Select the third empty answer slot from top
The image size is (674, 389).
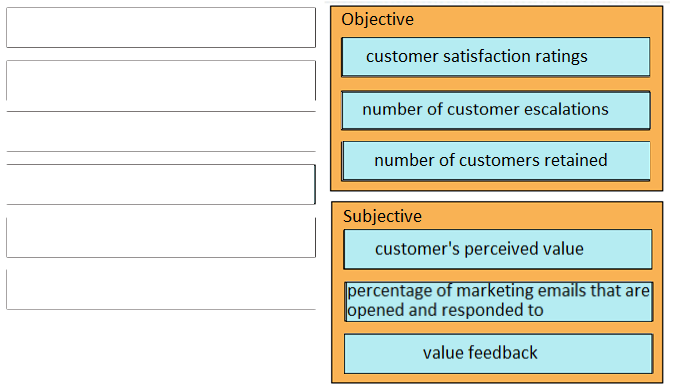coord(161,132)
